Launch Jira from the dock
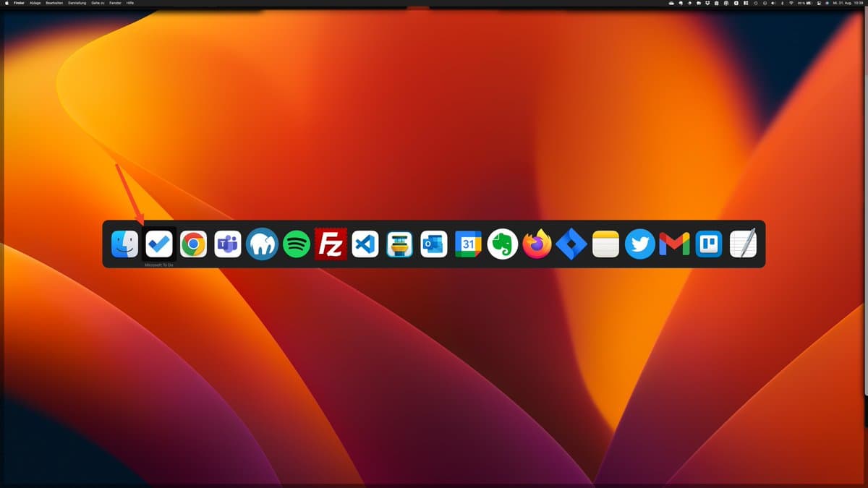This screenshot has height=488, width=868. click(571, 244)
